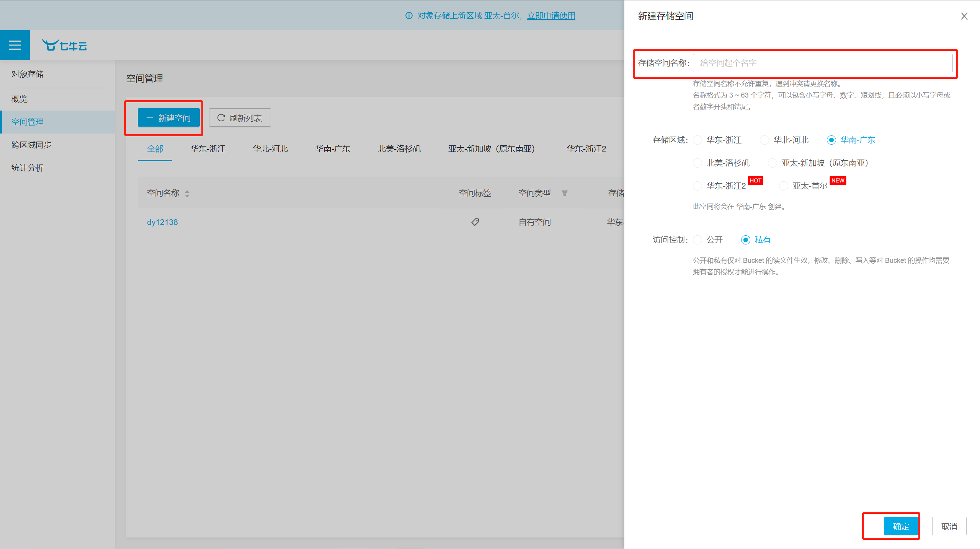Set access control to 公开
This screenshot has width=980, height=549.
point(697,240)
